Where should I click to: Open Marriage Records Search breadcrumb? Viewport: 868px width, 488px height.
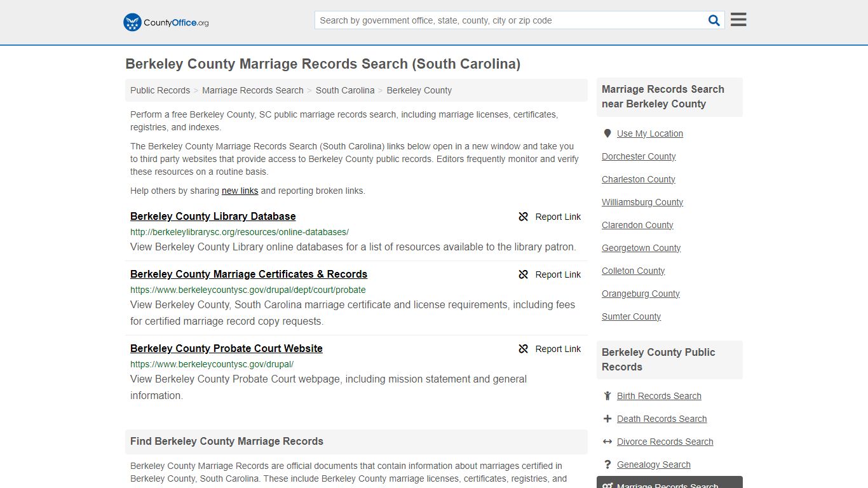coord(253,90)
